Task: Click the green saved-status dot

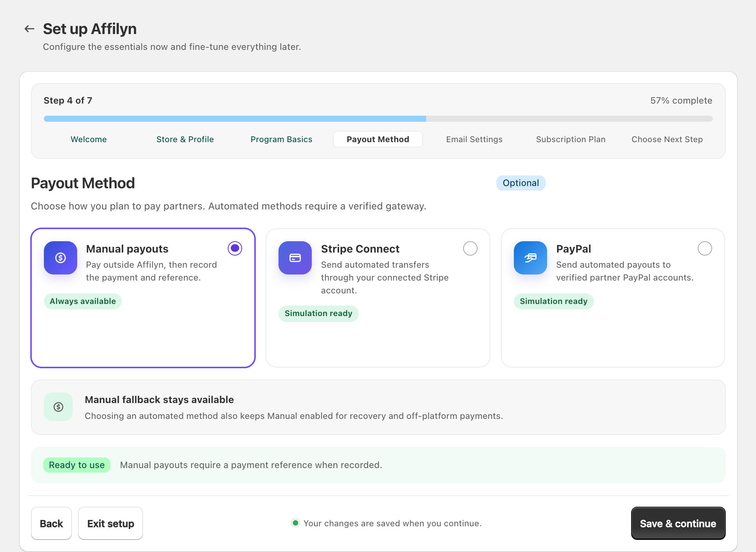Action: 296,523
